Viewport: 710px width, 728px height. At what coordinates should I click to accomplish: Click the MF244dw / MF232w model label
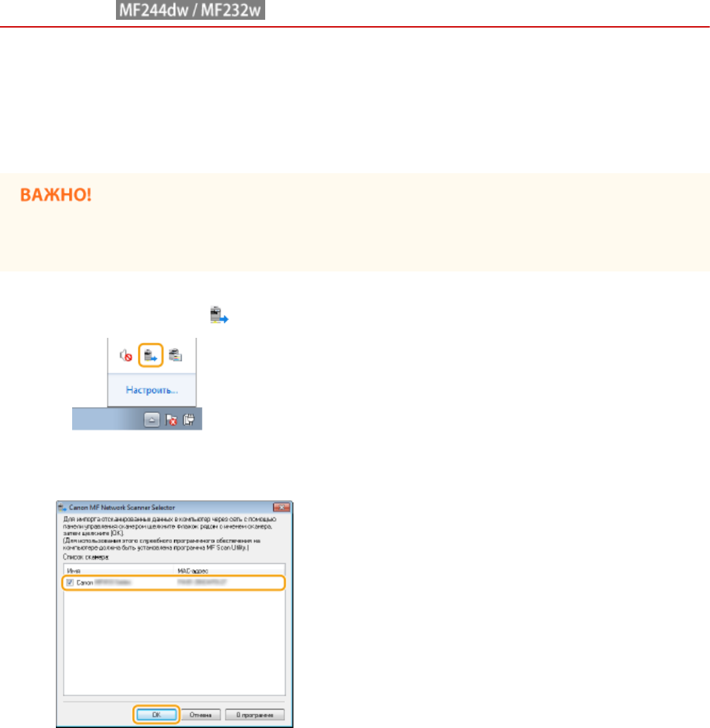(x=190, y=10)
